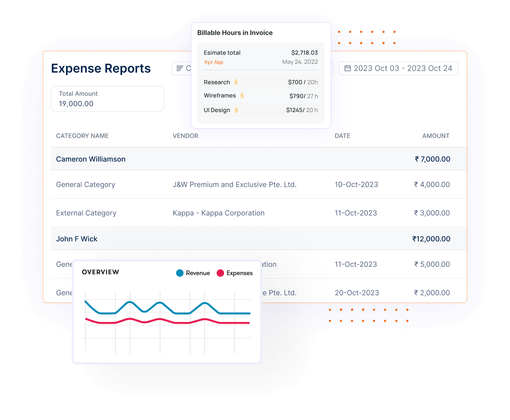Click the Total Amount 19,000.00 field

[108, 99]
